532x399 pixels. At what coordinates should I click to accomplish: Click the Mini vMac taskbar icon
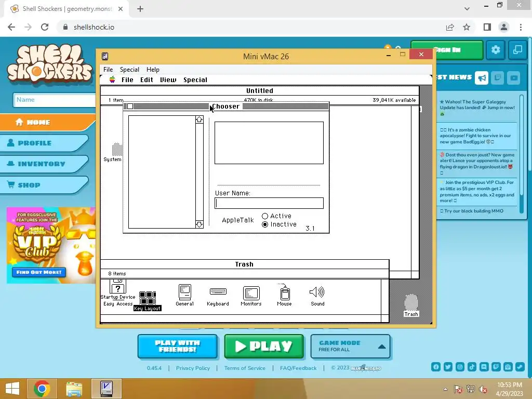click(107, 389)
